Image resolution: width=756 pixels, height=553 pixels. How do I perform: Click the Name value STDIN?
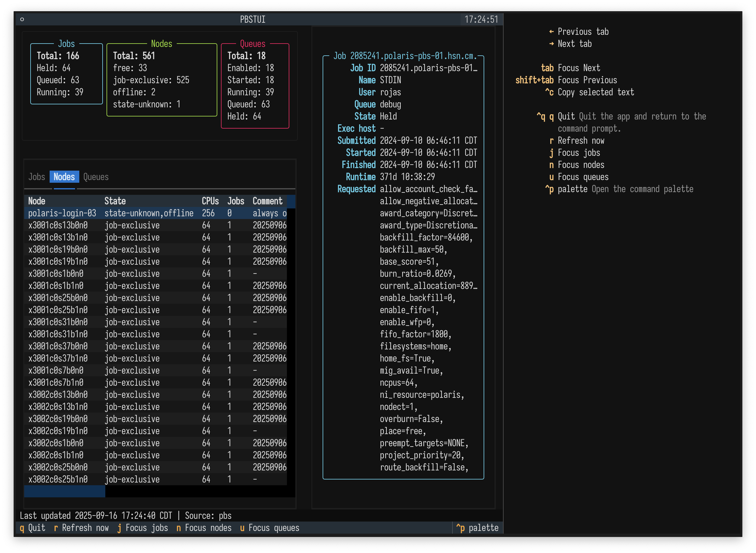pyautogui.click(x=390, y=80)
